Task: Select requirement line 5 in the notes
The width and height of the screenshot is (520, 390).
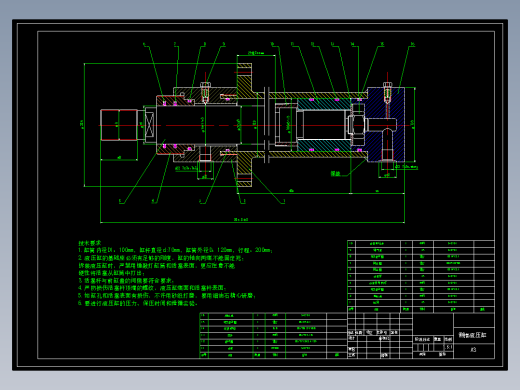Action: pyautogui.click(x=167, y=295)
